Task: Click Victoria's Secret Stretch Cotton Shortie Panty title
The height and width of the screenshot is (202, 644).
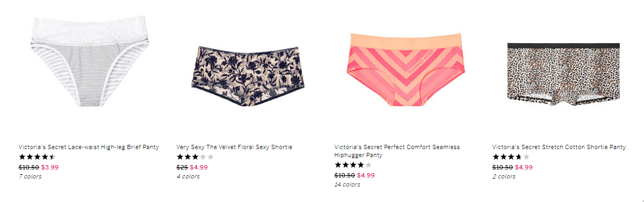Action: pos(559,147)
